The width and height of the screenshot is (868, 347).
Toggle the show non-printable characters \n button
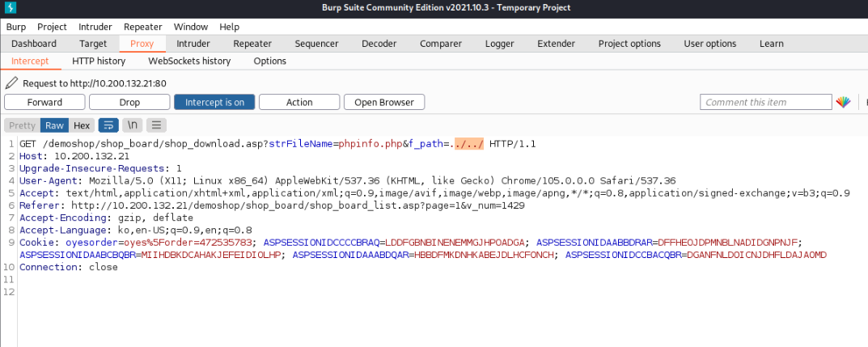click(133, 125)
